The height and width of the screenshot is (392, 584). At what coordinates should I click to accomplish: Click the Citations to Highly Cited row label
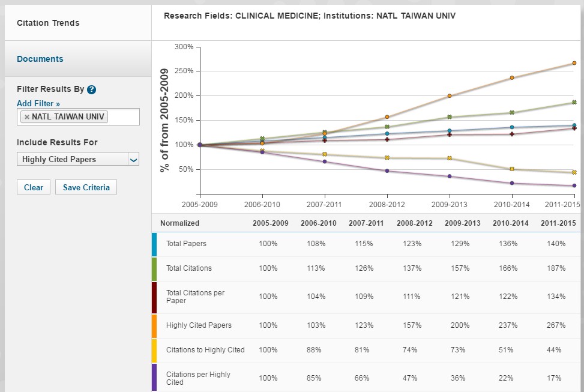pyautogui.click(x=205, y=350)
